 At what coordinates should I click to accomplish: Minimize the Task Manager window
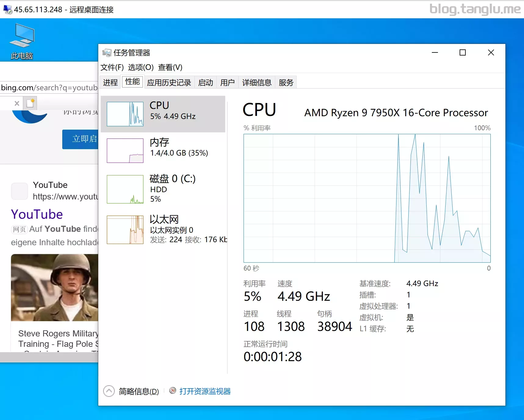(435, 53)
